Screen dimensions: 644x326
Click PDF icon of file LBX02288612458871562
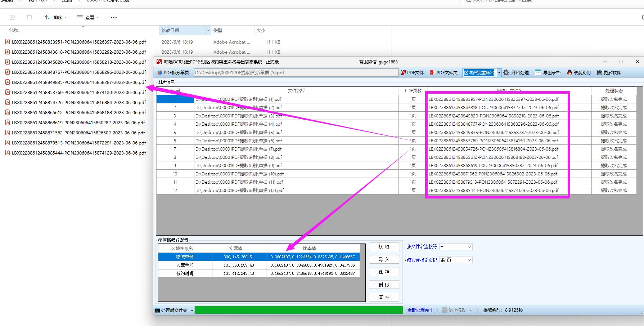8,133
